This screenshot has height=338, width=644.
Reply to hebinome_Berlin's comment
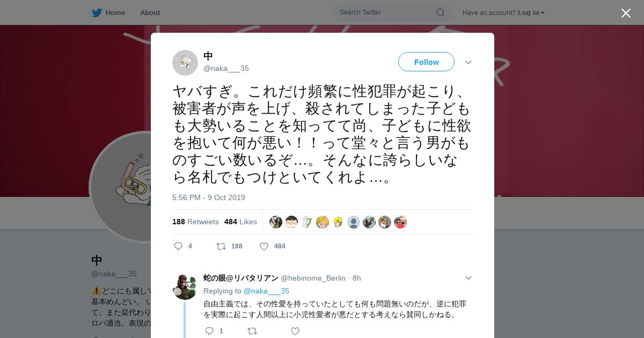(209, 331)
